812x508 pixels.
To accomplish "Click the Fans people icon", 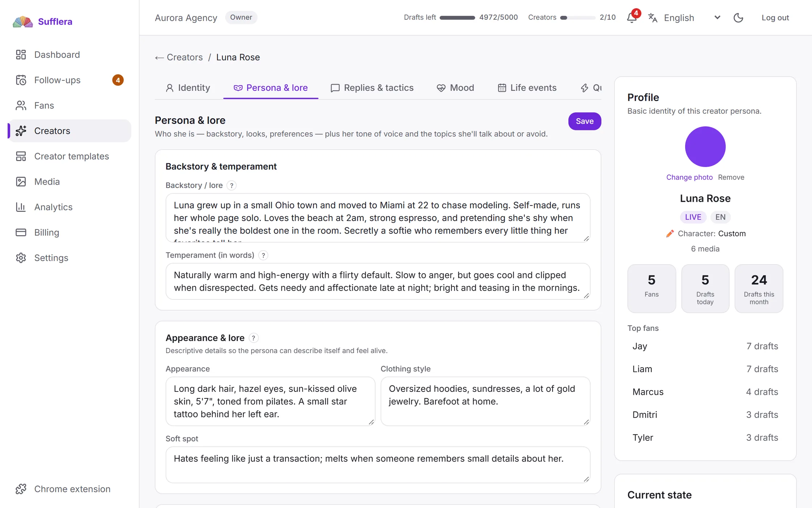I will tap(21, 105).
